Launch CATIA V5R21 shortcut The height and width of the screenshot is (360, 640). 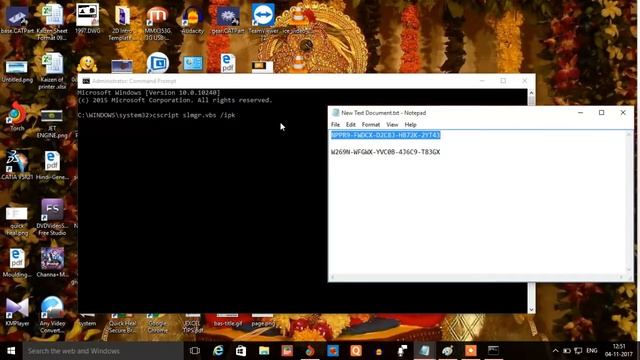pyautogui.click(x=17, y=165)
